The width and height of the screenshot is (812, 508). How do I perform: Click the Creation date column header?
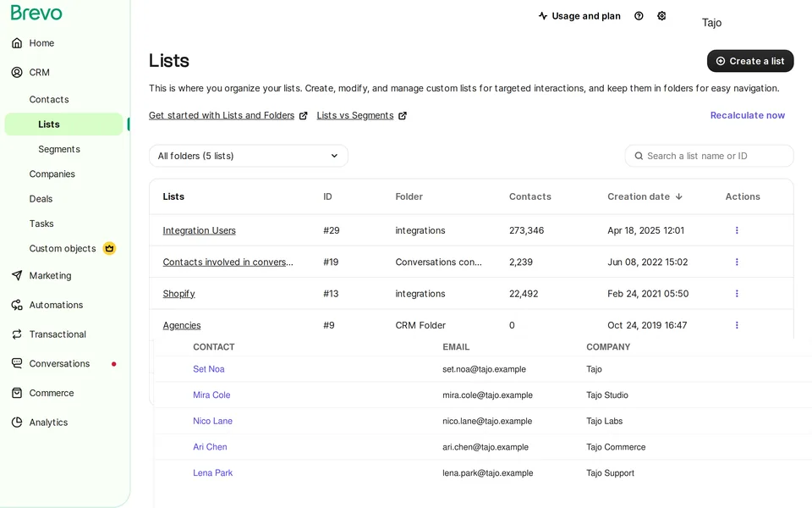(x=639, y=196)
